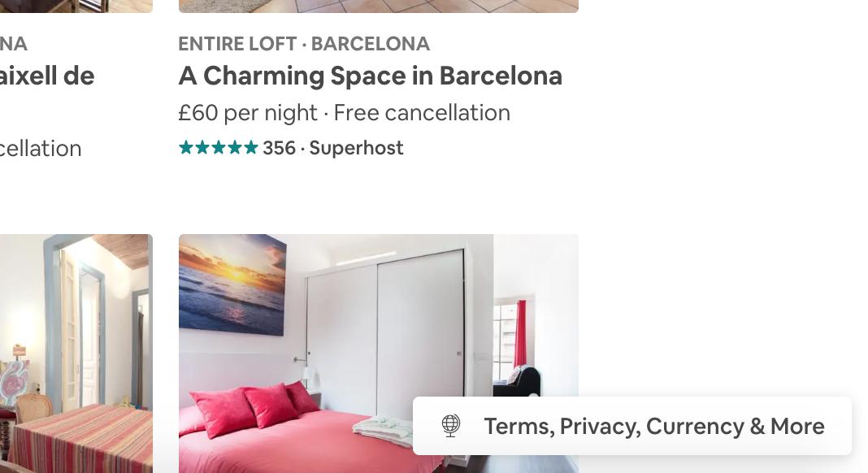The width and height of the screenshot is (868, 473).
Task: Open the pink bedroom listing photo
Action: pyautogui.click(x=379, y=354)
